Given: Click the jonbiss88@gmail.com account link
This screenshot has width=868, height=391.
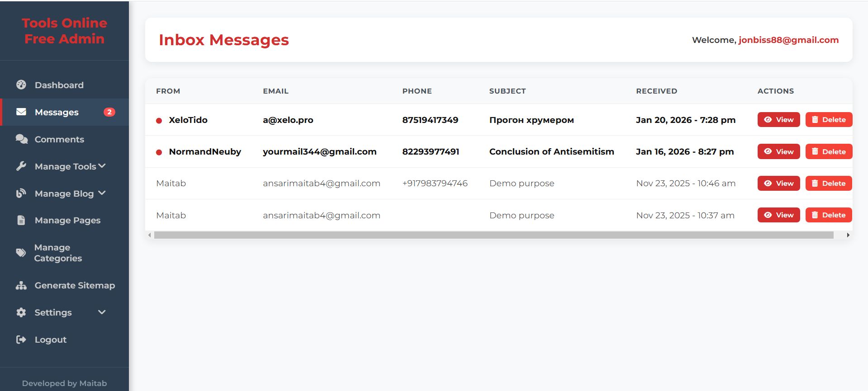Looking at the screenshot, I should (x=788, y=40).
